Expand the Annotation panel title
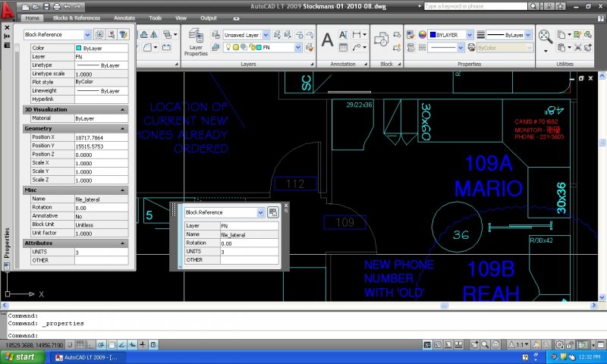607x364 pixels. click(343, 64)
